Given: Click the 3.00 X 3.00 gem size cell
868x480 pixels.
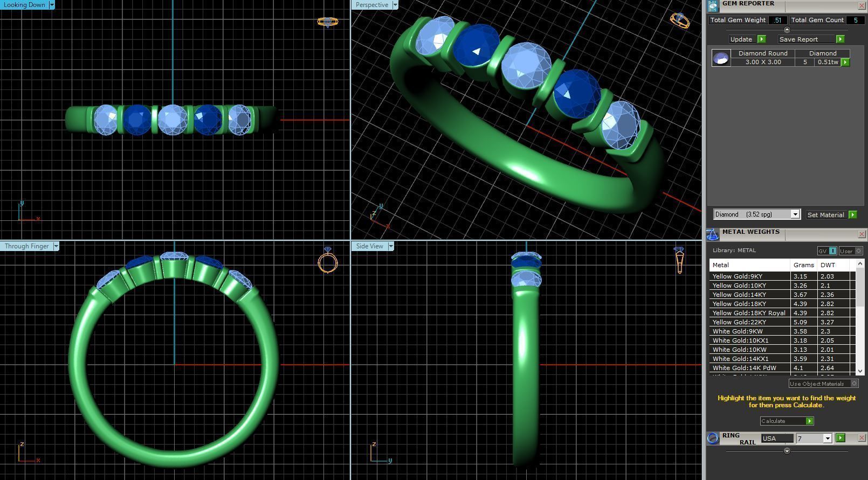Looking at the screenshot, I should tap(763, 62).
